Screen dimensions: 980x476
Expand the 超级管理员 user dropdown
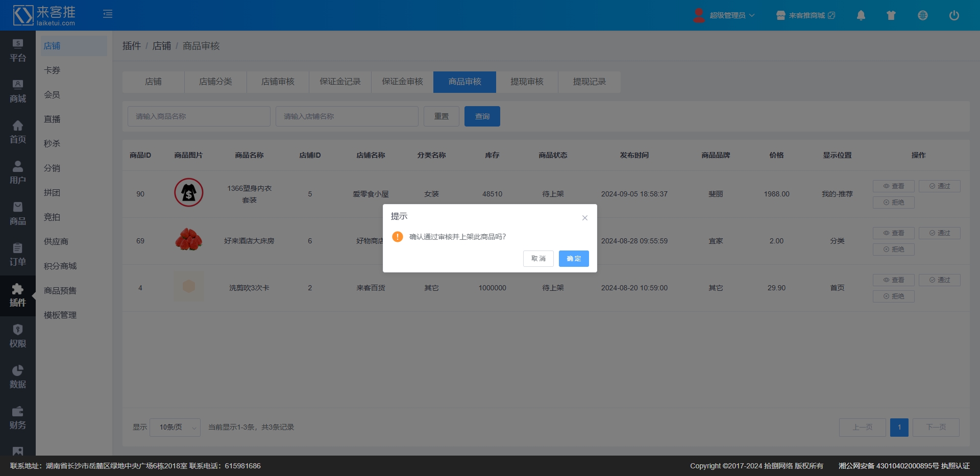pos(724,15)
